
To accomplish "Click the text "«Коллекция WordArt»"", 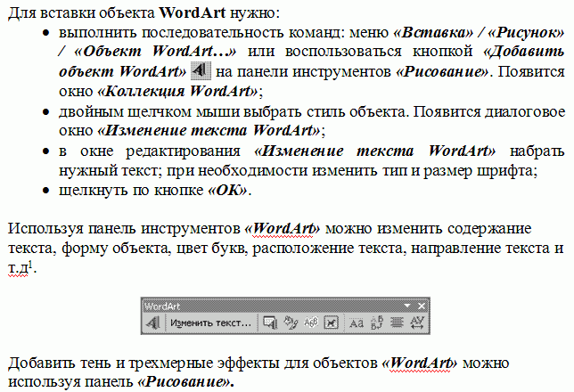I will click(177, 91).
